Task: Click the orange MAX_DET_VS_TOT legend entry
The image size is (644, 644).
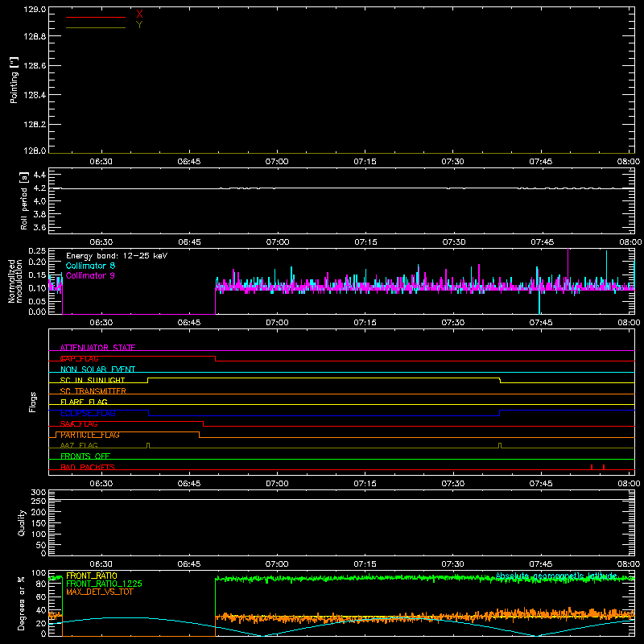Action: [100, 592]
